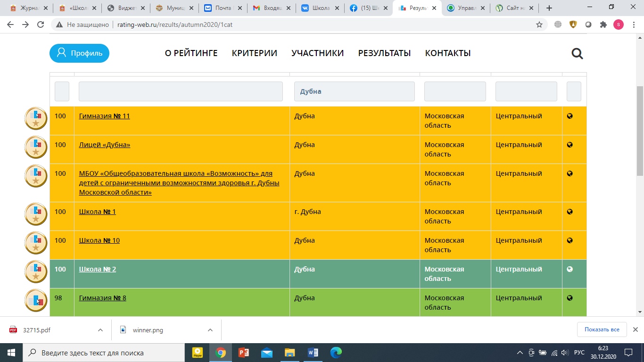644x362 pixels.
Task: Open the Лицей «Дубна» link
Action: (105, 145)
